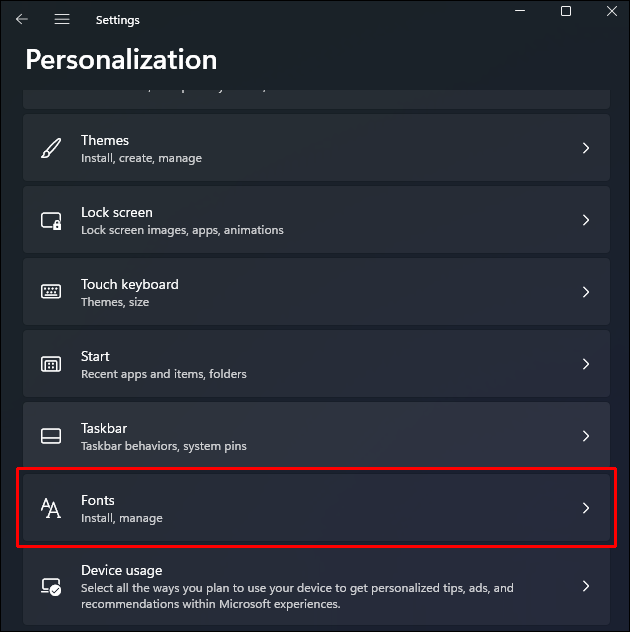Expand the Lock screen chevron

[586, 220]
